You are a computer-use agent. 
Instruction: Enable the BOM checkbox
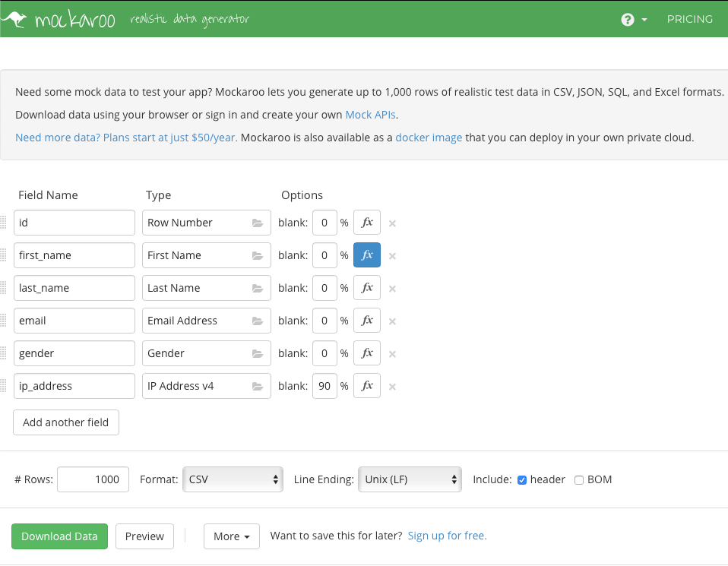coord(579,480)
